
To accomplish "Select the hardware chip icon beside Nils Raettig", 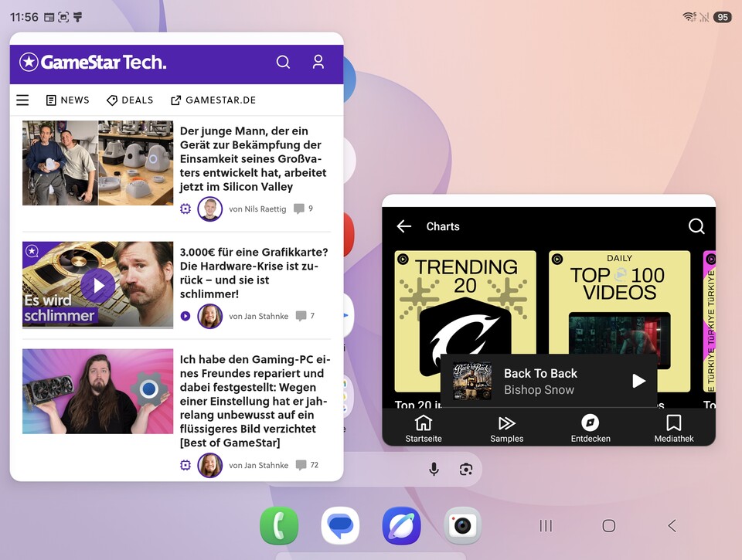I will (185, 209).
